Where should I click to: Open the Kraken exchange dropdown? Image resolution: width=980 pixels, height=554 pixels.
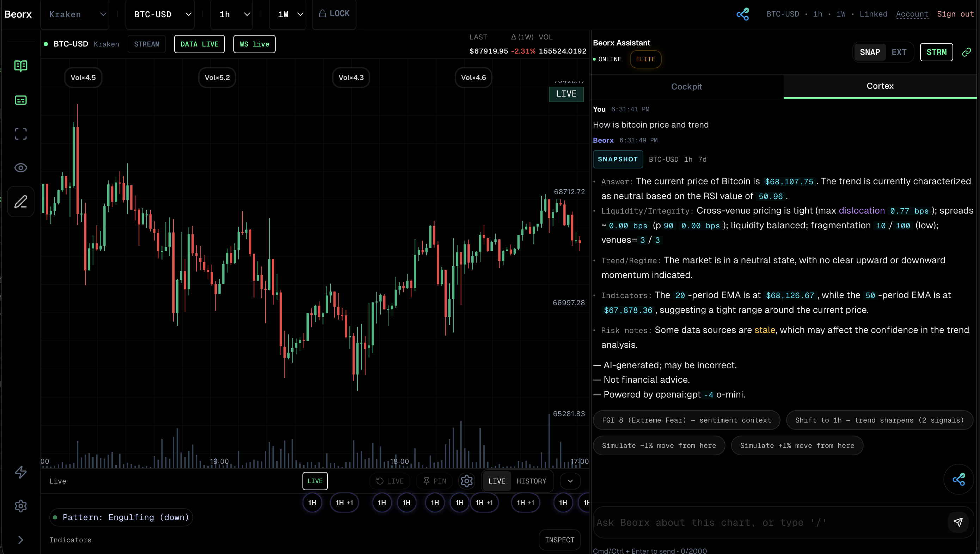click(75, 14)
